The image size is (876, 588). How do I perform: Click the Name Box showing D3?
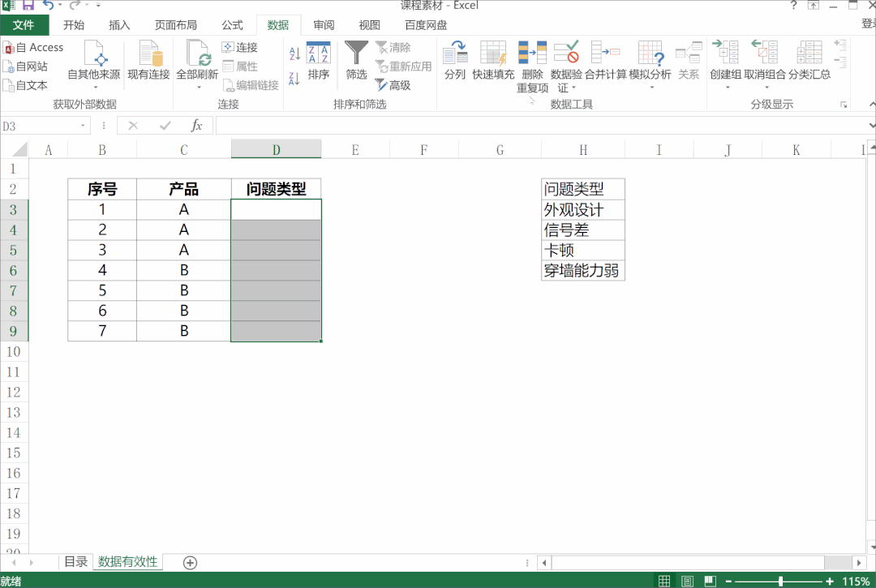coord(39,127)
